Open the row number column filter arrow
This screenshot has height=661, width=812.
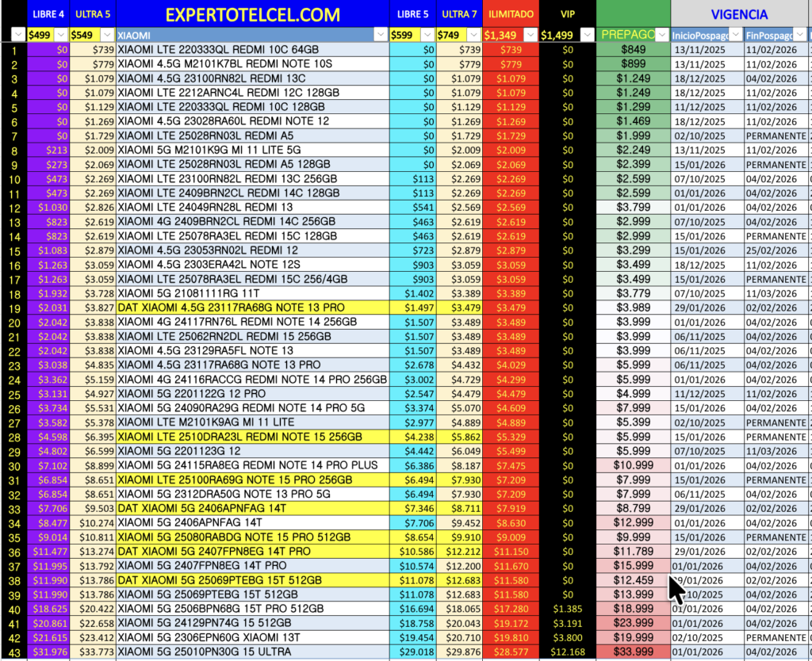[18, 35]
